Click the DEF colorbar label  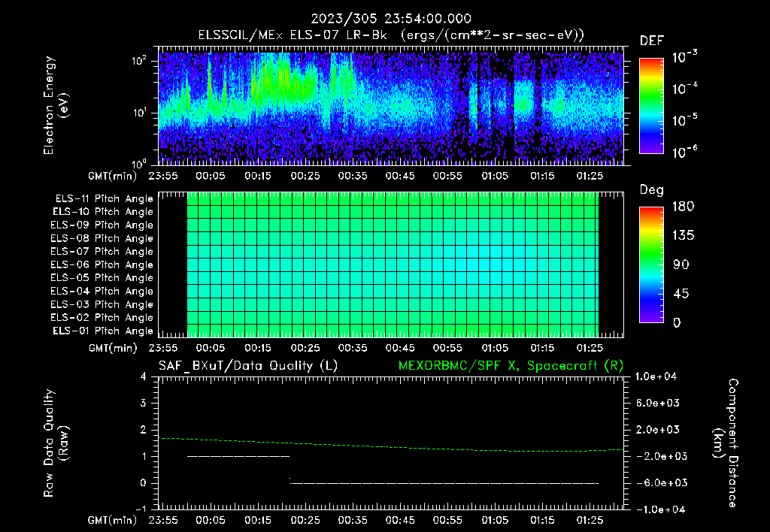[x=652, y=41]
